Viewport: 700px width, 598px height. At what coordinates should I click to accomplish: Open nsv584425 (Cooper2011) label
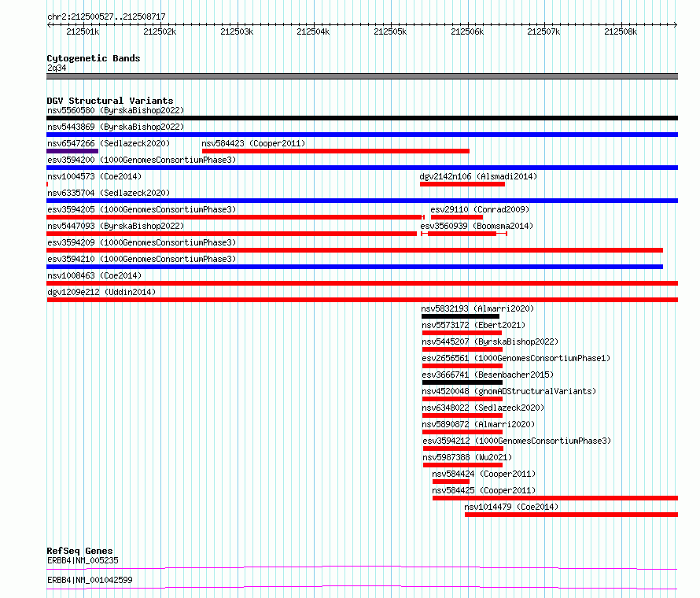pyautogui.click(x=484, y=490)
